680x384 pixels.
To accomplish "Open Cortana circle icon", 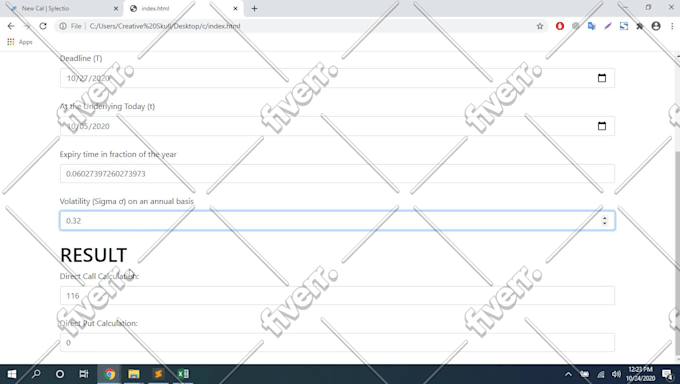I will (x=60, y=374).
